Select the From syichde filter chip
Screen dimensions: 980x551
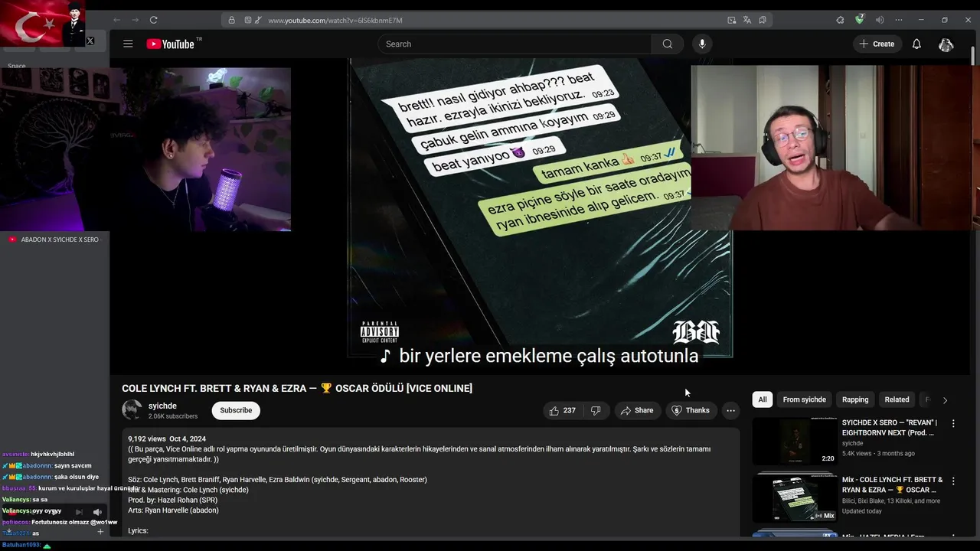click(x=804, y=399)
